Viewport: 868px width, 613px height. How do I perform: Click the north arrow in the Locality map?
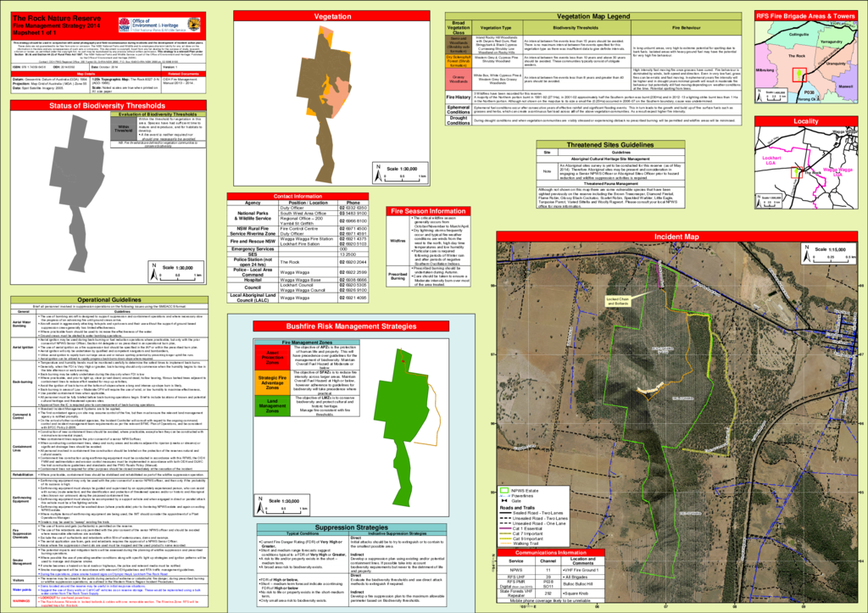point(759,200)
